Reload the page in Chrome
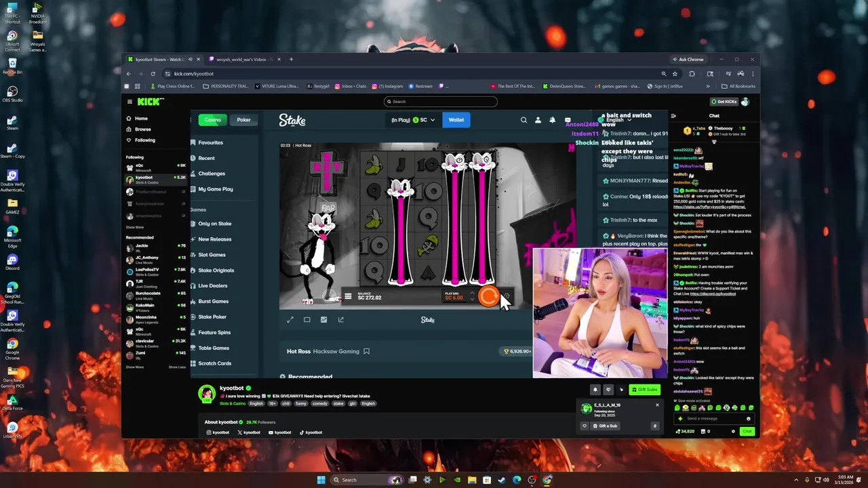This screenshot has width=868, height=488. pos(153,74)
